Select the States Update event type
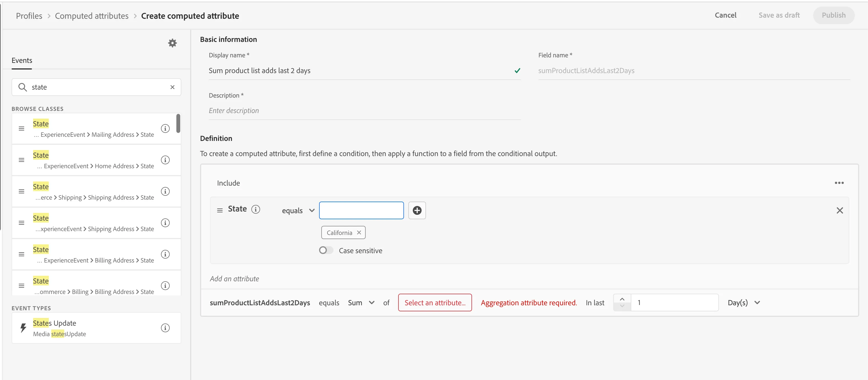The image size is (868, 380). click(x=96, y=328)
